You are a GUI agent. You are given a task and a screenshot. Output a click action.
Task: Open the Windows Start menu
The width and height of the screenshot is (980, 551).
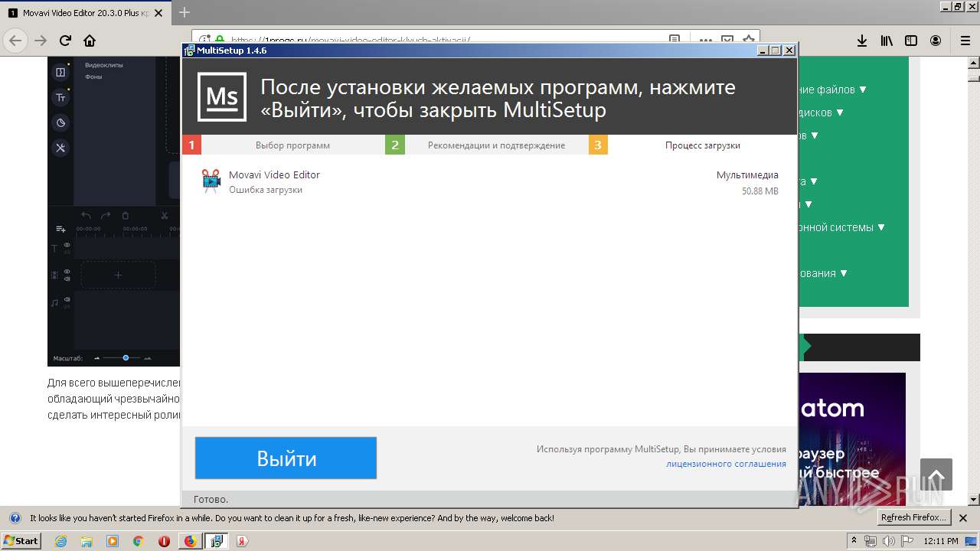21,540
